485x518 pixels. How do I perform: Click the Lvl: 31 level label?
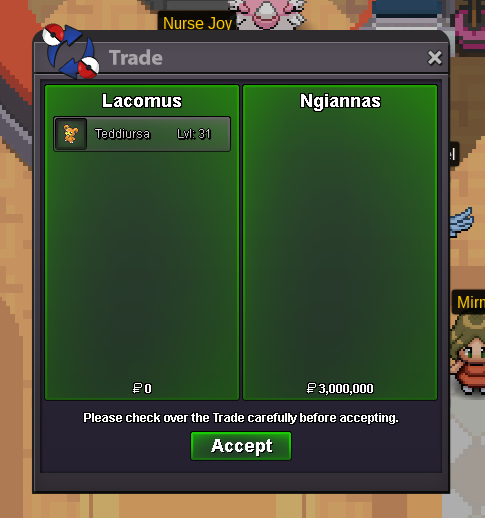pyautogui.click(x=194, y=134)
